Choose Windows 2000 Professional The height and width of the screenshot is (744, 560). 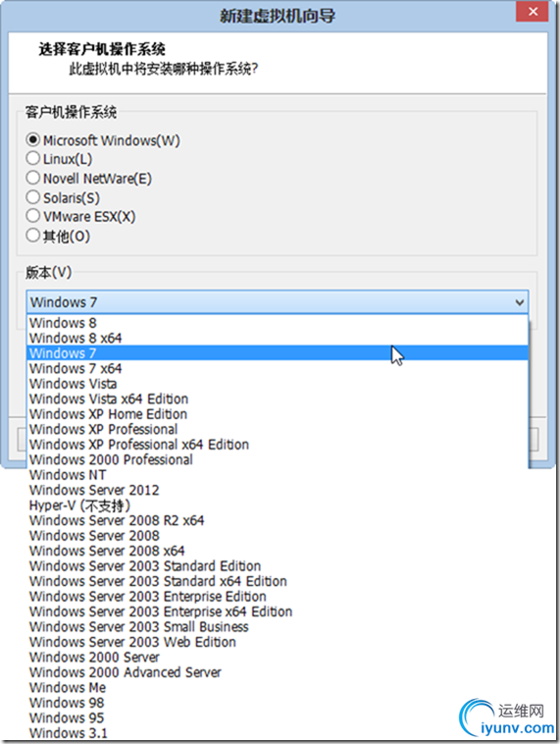click(x=278, y=459)
